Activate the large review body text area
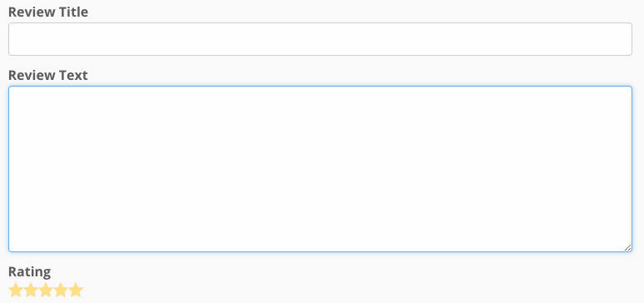644x303 pixels. click(320, 169)
